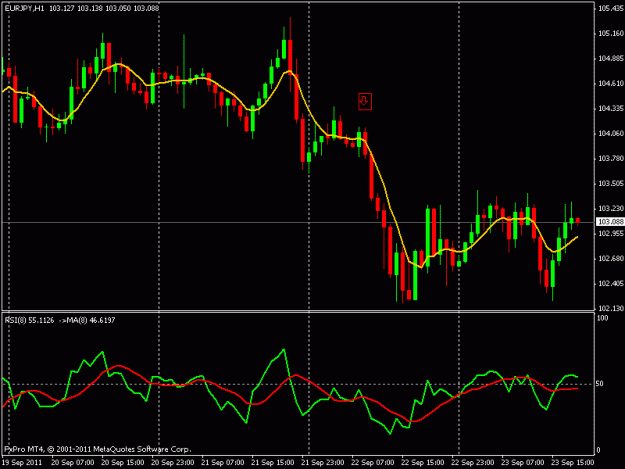This screenshot has width=625, height=469.
Task: Click the RSI scale value 50
Action: (x=599, y=384)
